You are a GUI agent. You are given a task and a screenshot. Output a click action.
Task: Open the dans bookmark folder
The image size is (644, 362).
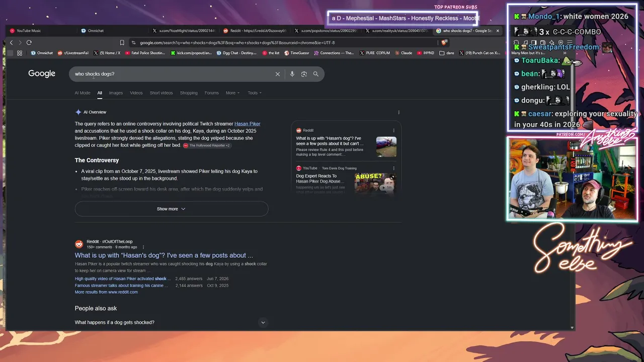pos(447,53)
